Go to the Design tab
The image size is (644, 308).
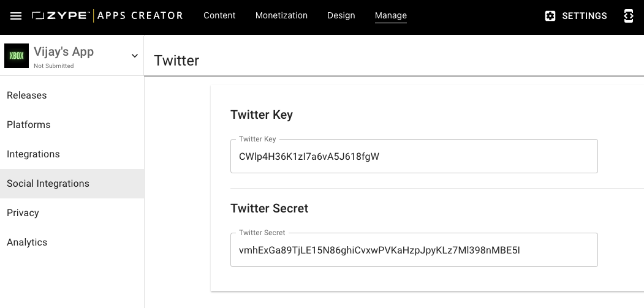[341, 15]
